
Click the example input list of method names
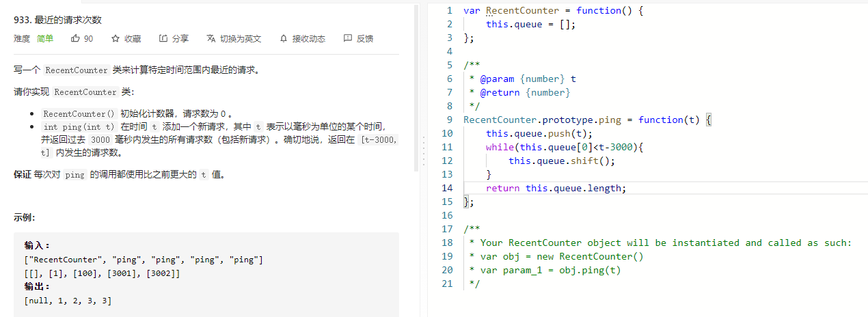pyautogui.click(x=144, y=260)
